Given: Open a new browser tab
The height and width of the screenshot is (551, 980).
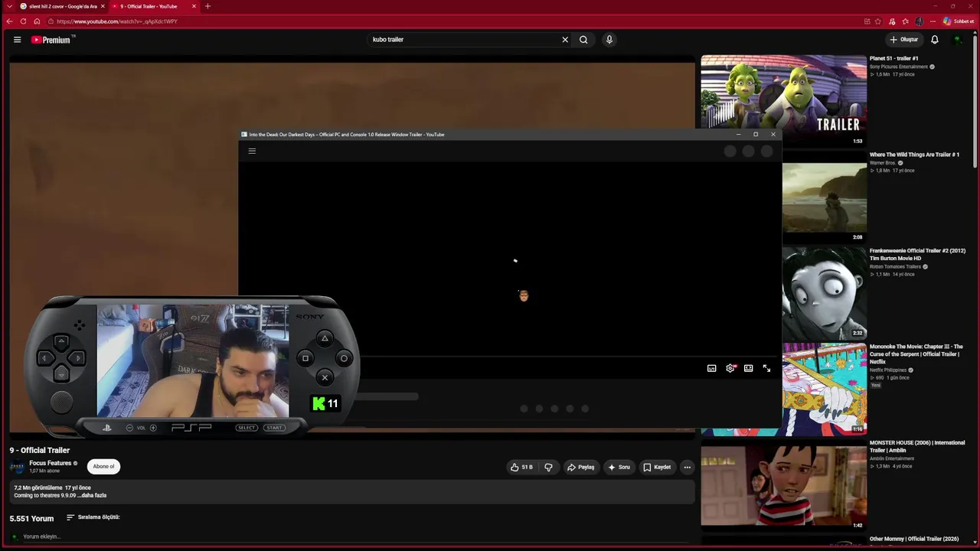Looking at the screenshot, I should click(207, 6).
